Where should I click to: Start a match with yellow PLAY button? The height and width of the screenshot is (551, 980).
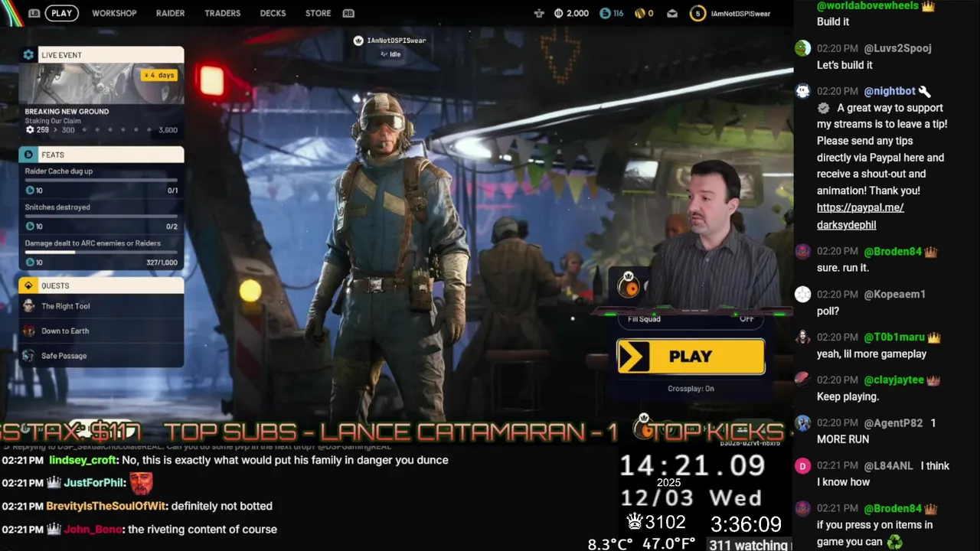(x=691, y=357)
